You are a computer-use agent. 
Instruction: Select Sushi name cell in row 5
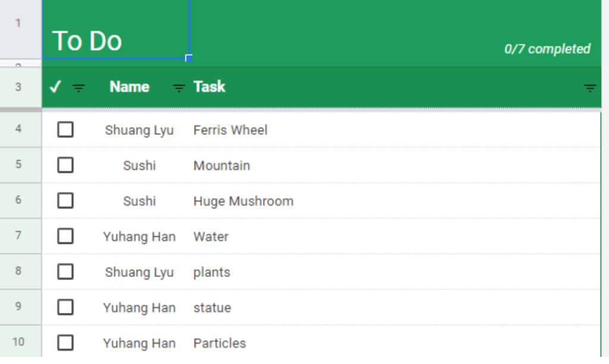[139, 165]
